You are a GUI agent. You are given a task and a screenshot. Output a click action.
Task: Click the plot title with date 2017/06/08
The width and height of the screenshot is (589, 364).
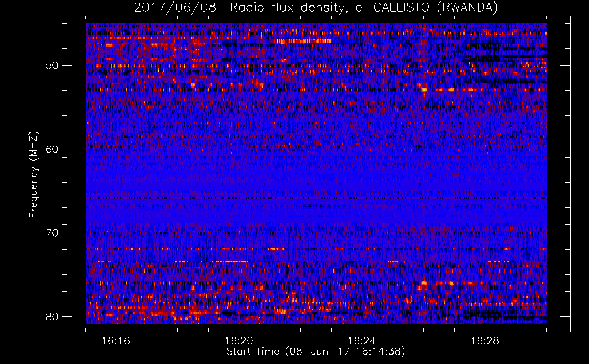point(316,7)
